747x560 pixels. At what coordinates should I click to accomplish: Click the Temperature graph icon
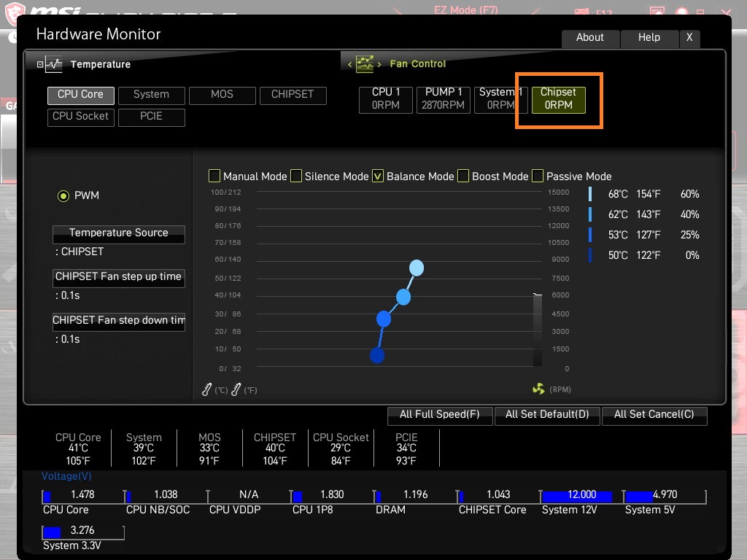(x=54, y=64)
